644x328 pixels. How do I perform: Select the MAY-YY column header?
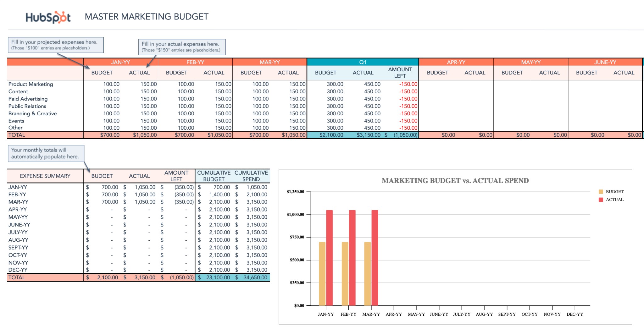(x=531, y=62)
